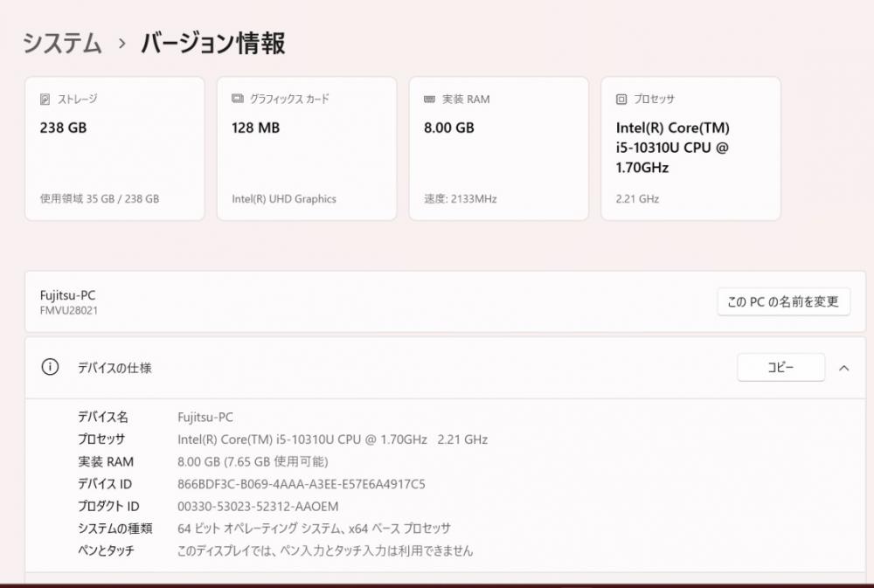Select the システムの種類 label

[x=114, y=529]
